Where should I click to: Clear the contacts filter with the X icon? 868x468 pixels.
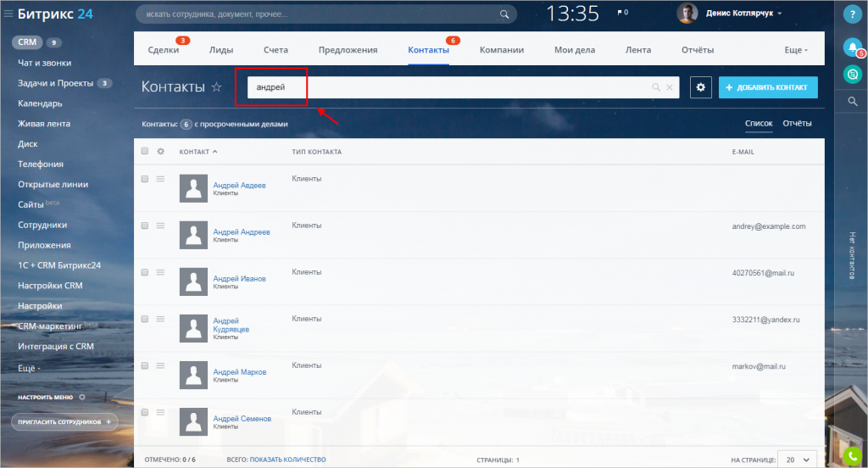(670, 87)
